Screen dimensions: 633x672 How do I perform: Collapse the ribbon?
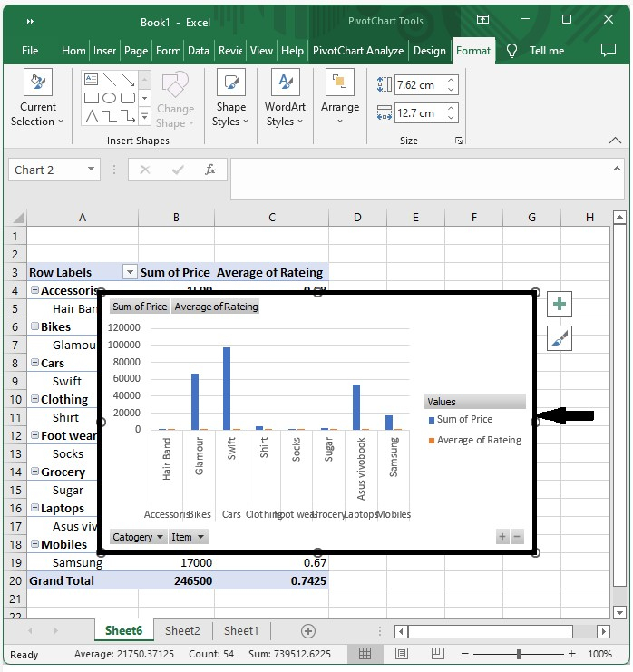pos(615,141)
